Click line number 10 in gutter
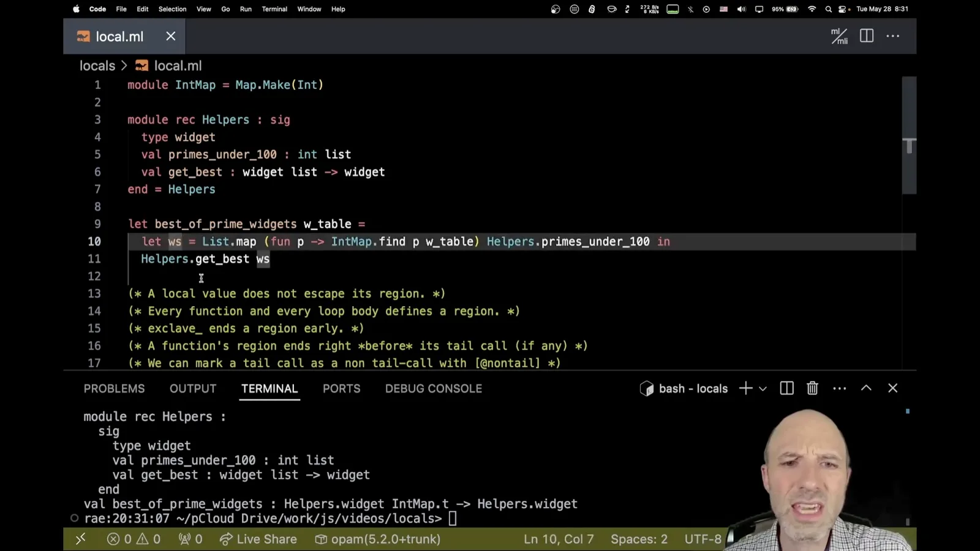 [x=94, y=241]
